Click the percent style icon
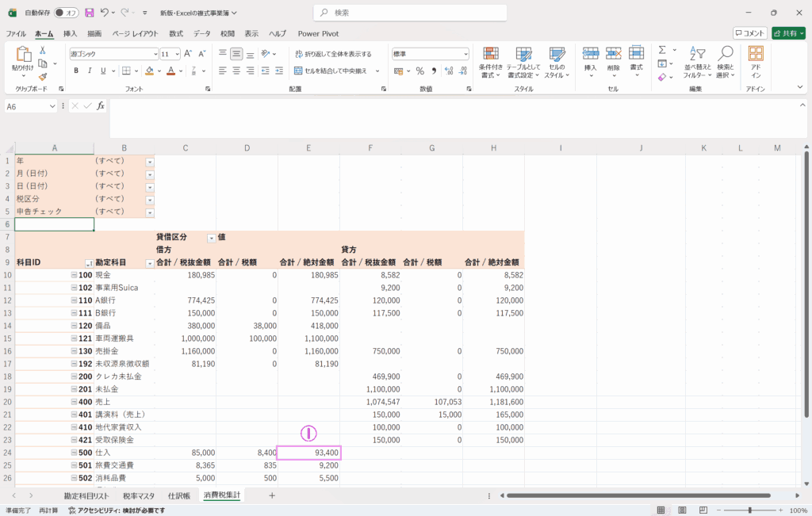The width and height of the screenshot is (812, 516). tap(419, 71)
